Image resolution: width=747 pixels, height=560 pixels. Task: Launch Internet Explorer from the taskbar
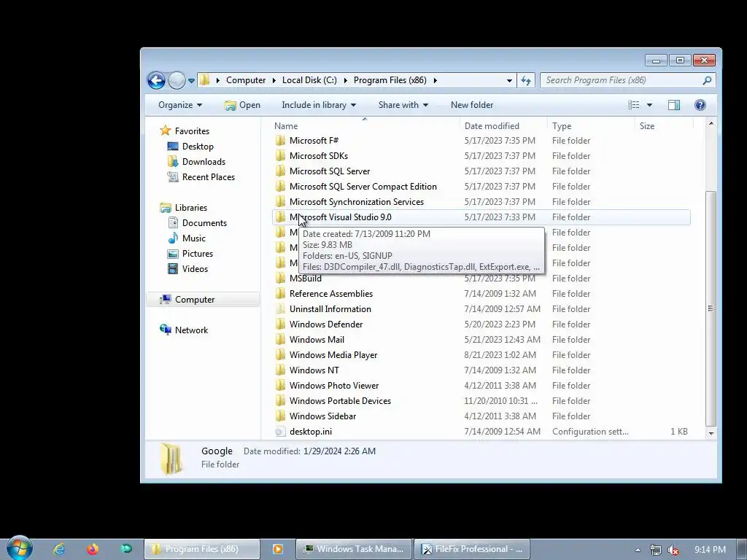coord(59,549)
